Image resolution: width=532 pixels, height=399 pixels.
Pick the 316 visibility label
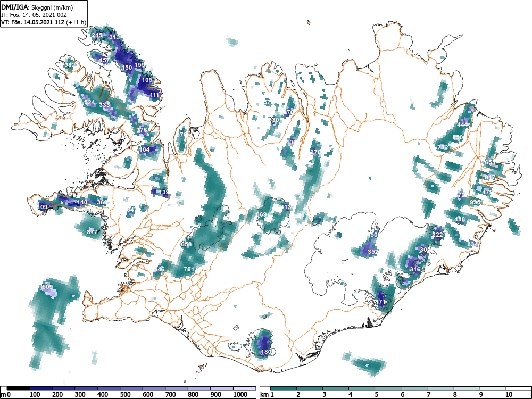415,269
